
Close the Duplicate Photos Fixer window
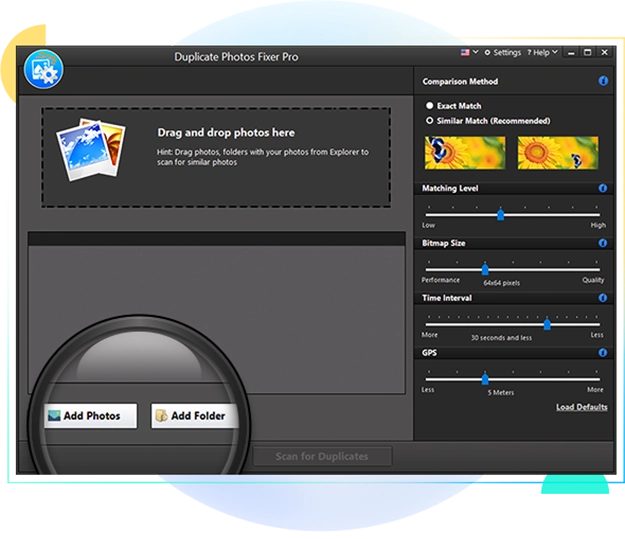(605, 53)
